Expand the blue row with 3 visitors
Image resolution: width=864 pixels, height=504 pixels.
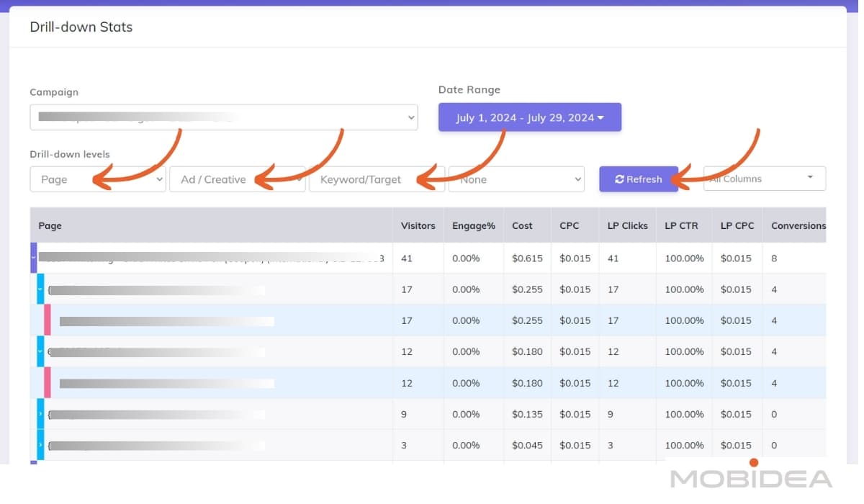pos(40,445)
